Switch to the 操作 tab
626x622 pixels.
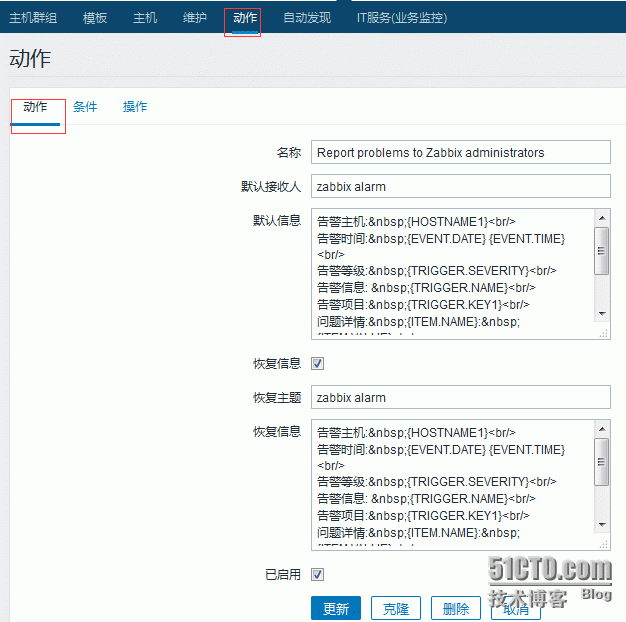[135, 107]
